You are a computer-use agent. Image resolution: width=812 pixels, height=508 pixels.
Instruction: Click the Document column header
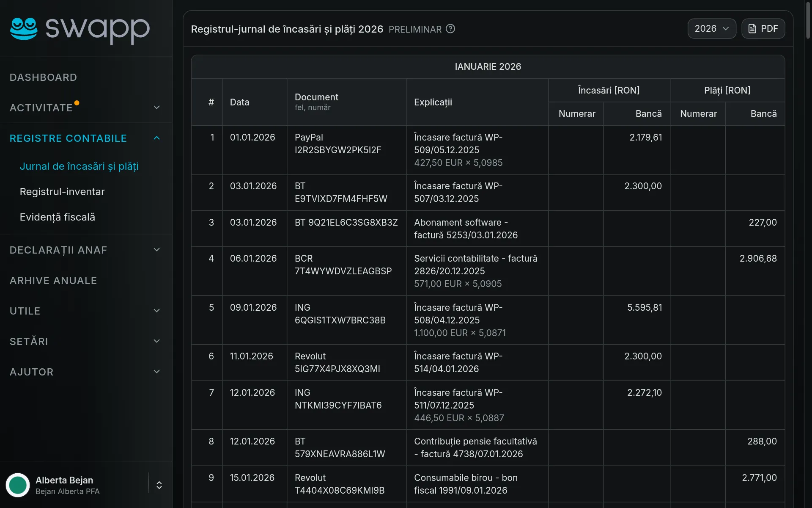[316, 97]
